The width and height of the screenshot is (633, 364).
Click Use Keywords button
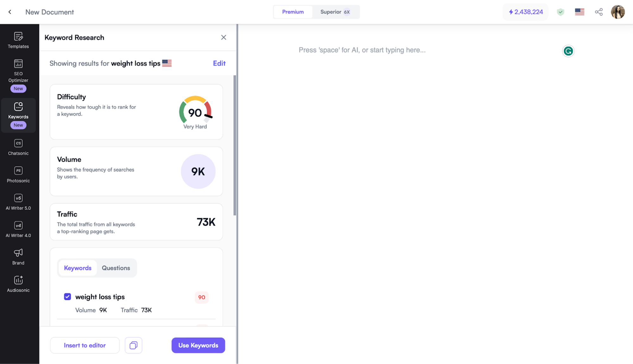(198, 345)
